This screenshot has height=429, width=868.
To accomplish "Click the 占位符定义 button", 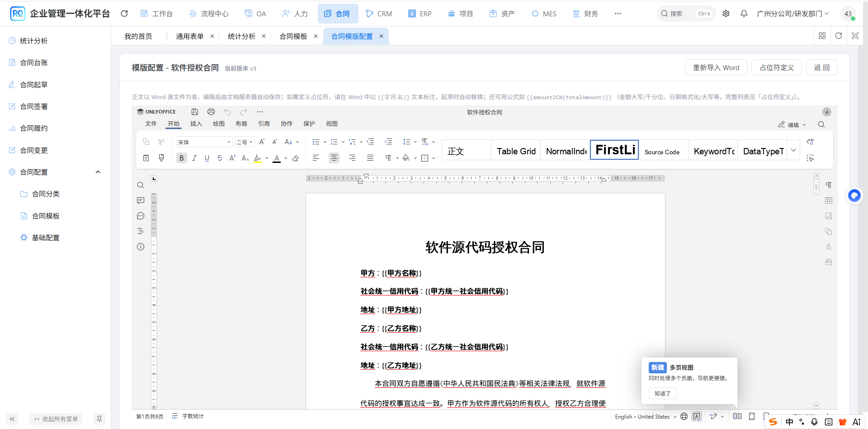I will point(777,67).
